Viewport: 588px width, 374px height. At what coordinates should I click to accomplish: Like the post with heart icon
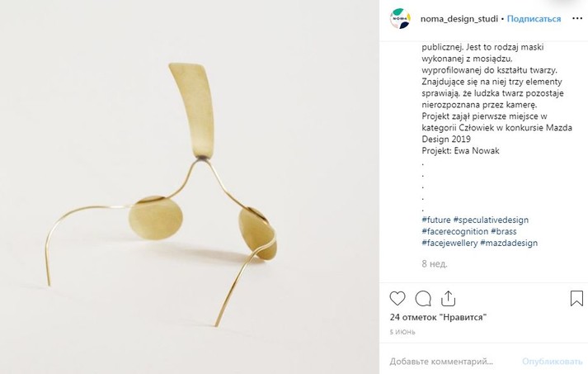tap(397, 299)
